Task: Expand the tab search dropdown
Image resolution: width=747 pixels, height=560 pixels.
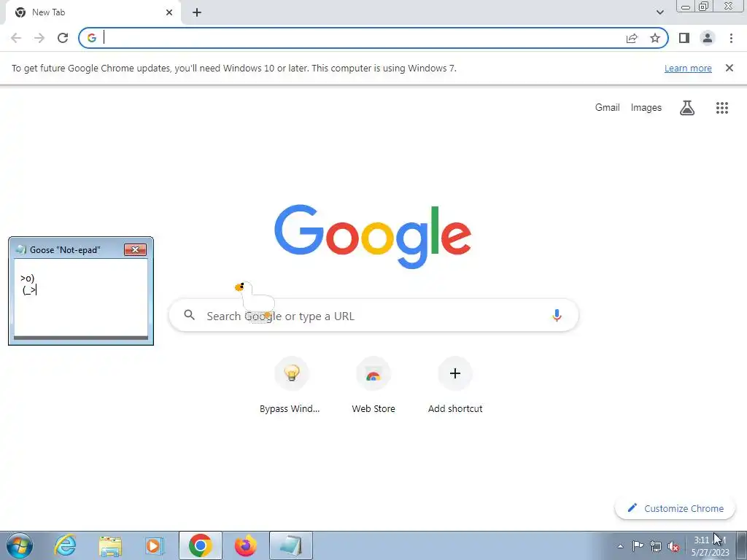Action: click(x=659, y=12)
